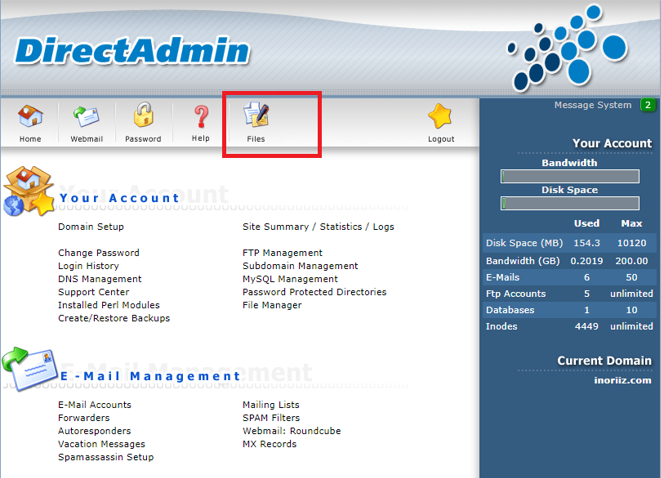This screenshot has height=478, width=661.
Task: Click the Databases row label
Action: [510, 310]
